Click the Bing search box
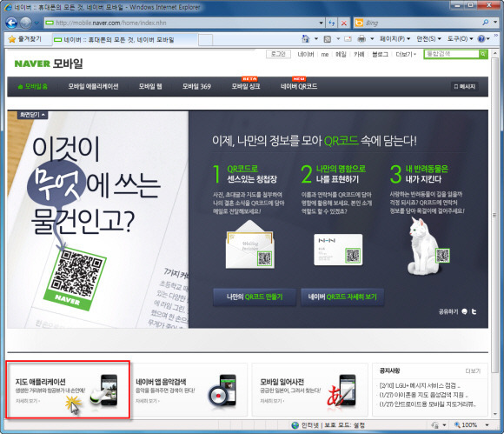This screenshot has height=434, width=504. click(416, 23)
